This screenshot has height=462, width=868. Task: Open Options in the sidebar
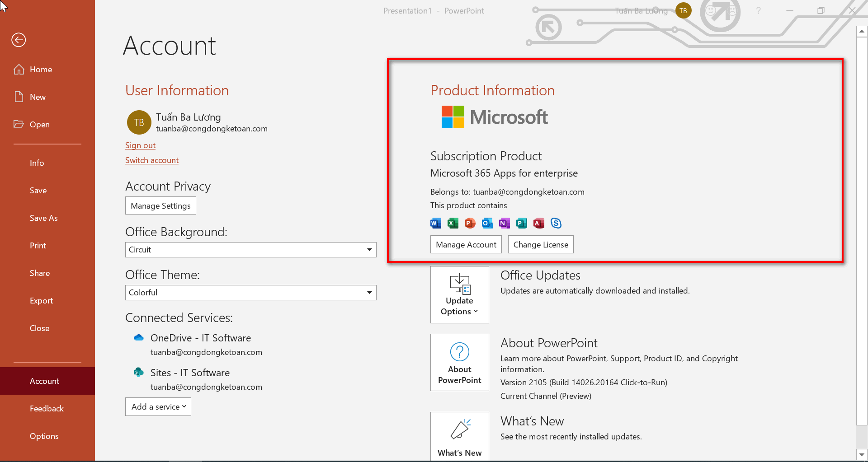point(47,436)
